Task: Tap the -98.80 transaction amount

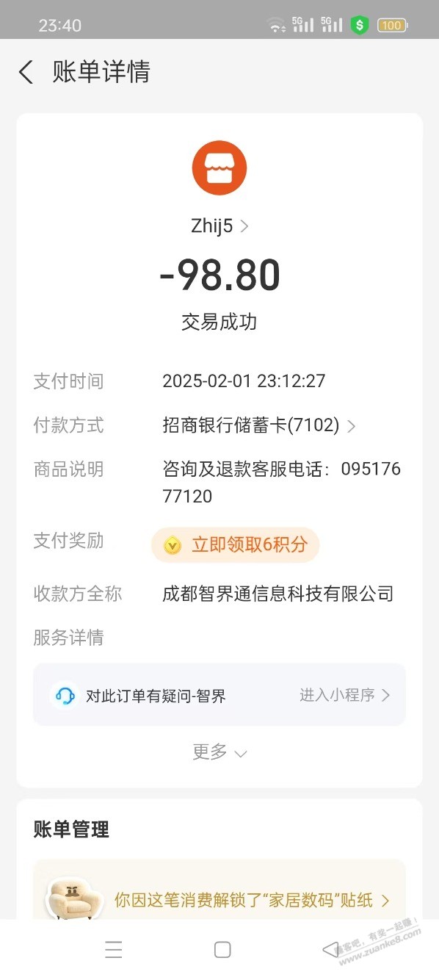Action: (219, 275)
